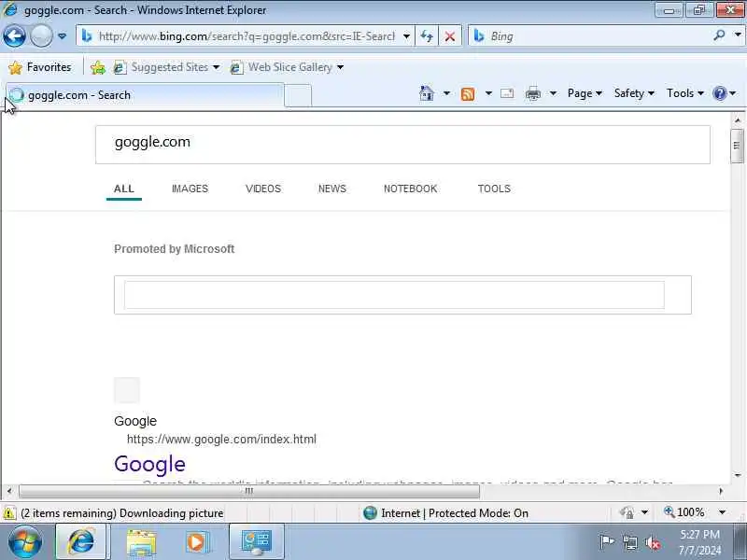Click the greyed Forward navigation button
This screenshot has height=560, width=747.
(x=41, y=36)
